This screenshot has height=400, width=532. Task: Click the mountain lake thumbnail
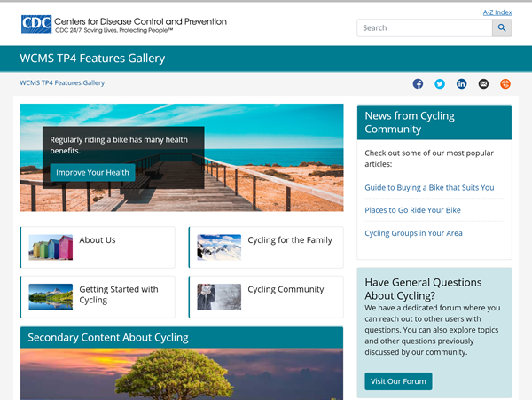coord(51,297)
